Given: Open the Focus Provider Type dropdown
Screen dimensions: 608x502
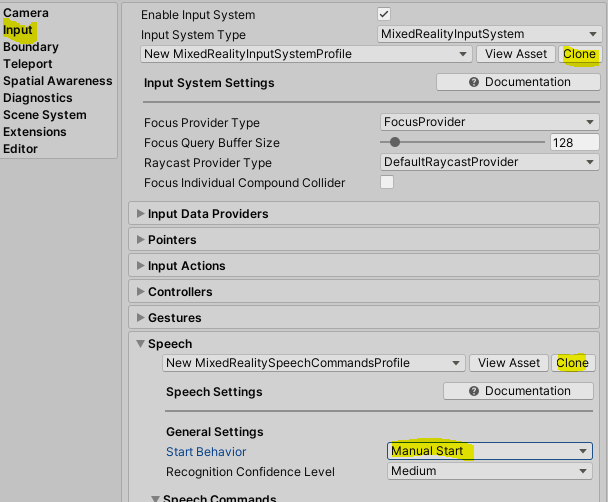Looking at the screenshot, I should tap(489, 122).
